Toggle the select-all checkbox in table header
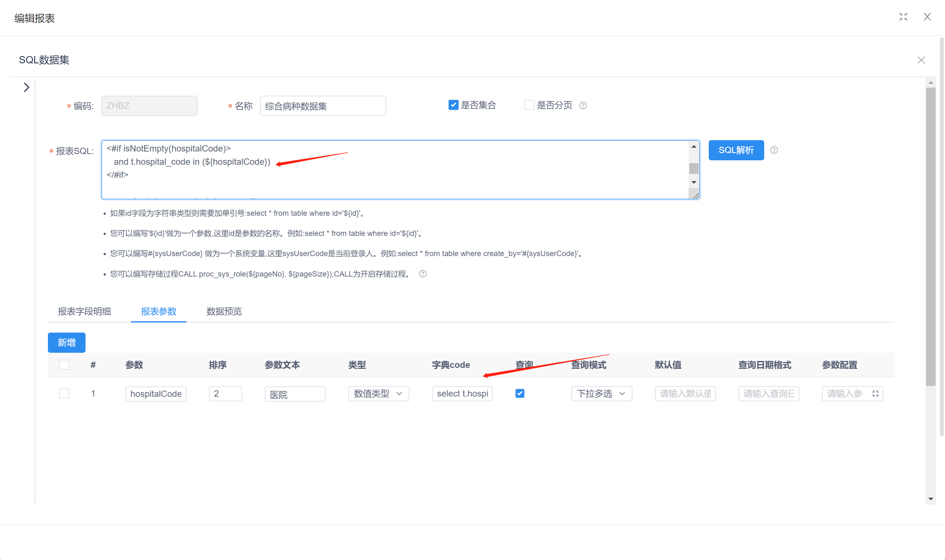Viewport: 945px width, 560px height. pyautogui.click(x=64, y=365)
